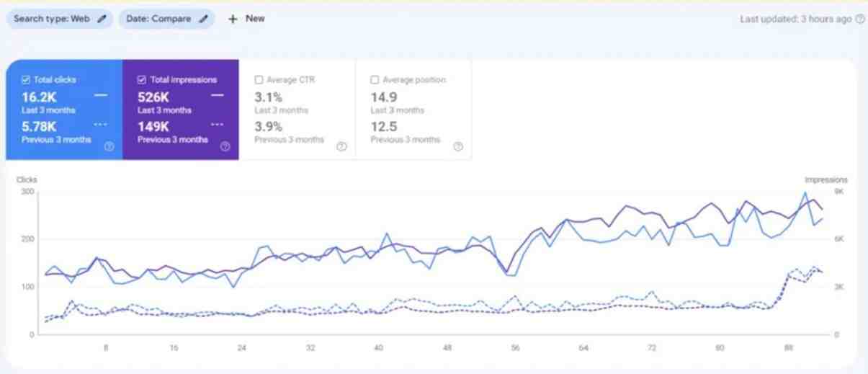Screen dimensions: 868x374
Task: Click the Last updated: 3 hours ago text
Action: (x=795, y=19)
